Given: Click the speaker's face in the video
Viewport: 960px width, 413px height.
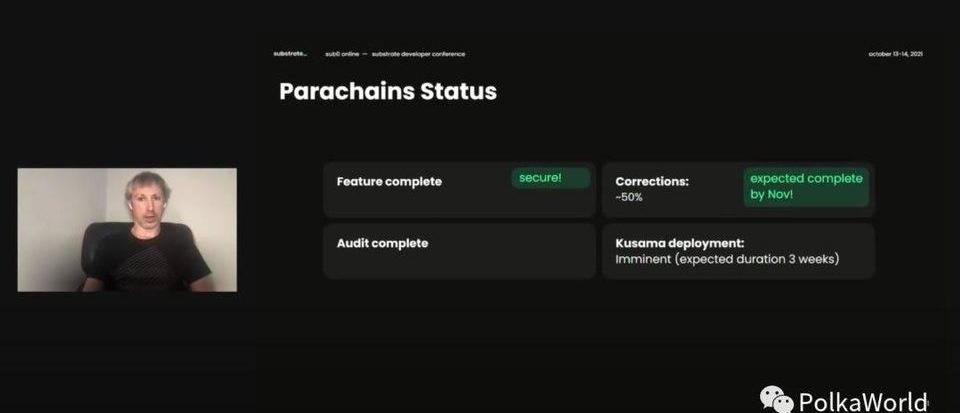Looking at the screenshot, I should click(x=143, y=201).
